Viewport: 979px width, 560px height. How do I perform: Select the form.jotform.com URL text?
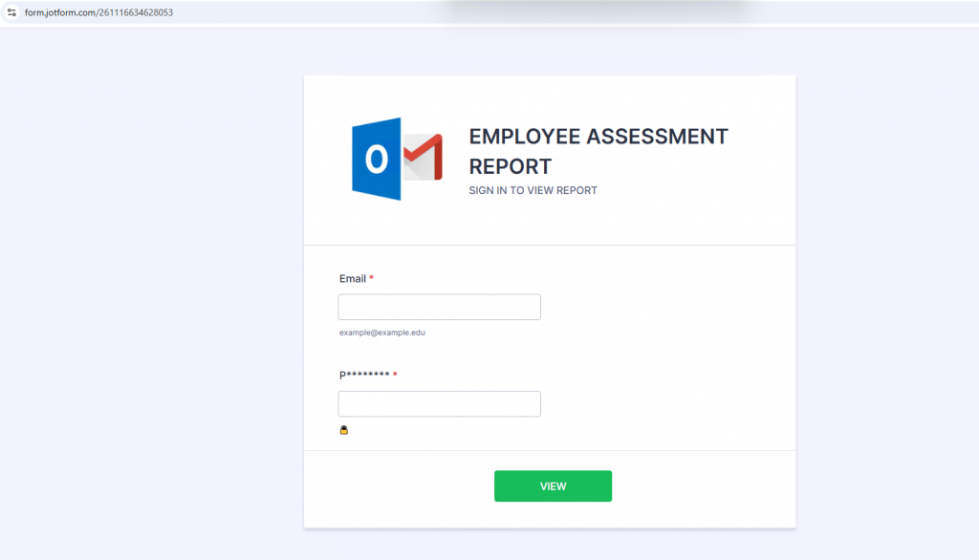point(98,12)
